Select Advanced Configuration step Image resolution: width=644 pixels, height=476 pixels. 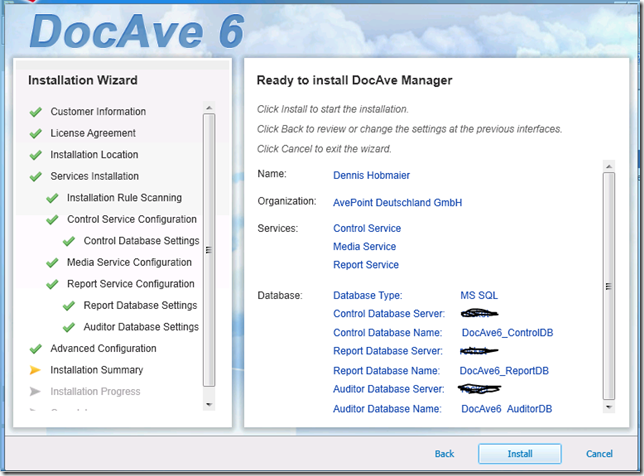pos(104,349)
